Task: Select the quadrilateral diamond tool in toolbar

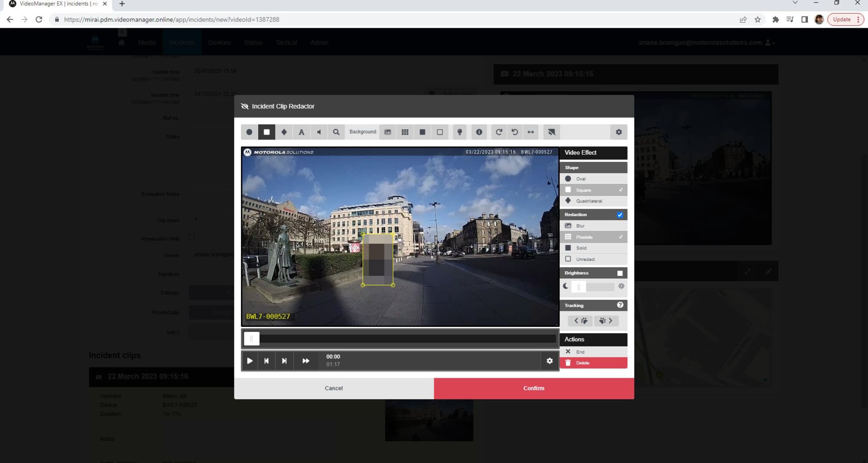Action: coord(284,132)
